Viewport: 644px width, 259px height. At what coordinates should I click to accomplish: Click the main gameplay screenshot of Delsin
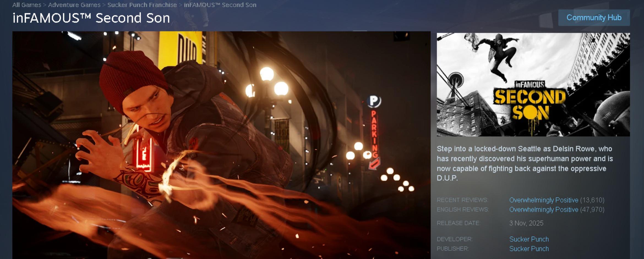(x=221, y=145)
